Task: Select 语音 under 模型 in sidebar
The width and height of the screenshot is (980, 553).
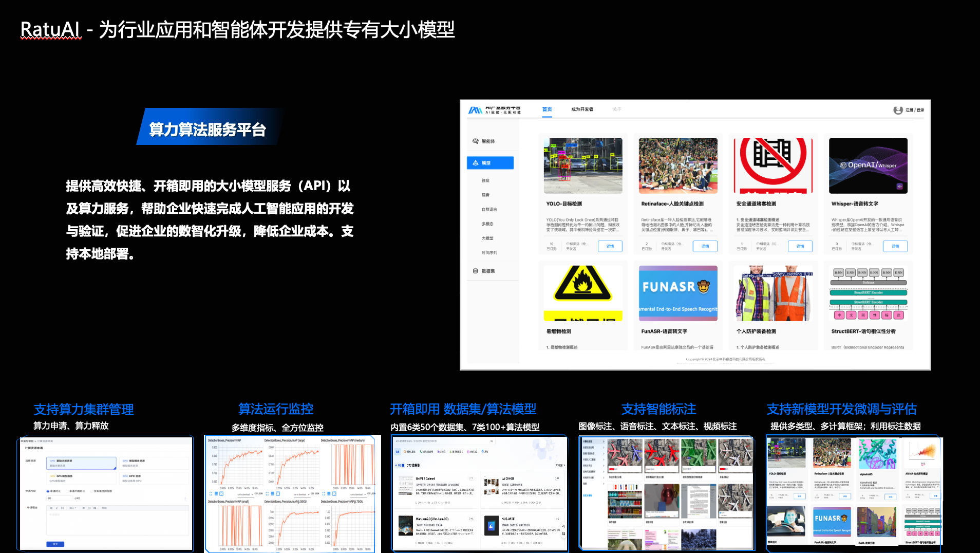Action: coord(485,195)
